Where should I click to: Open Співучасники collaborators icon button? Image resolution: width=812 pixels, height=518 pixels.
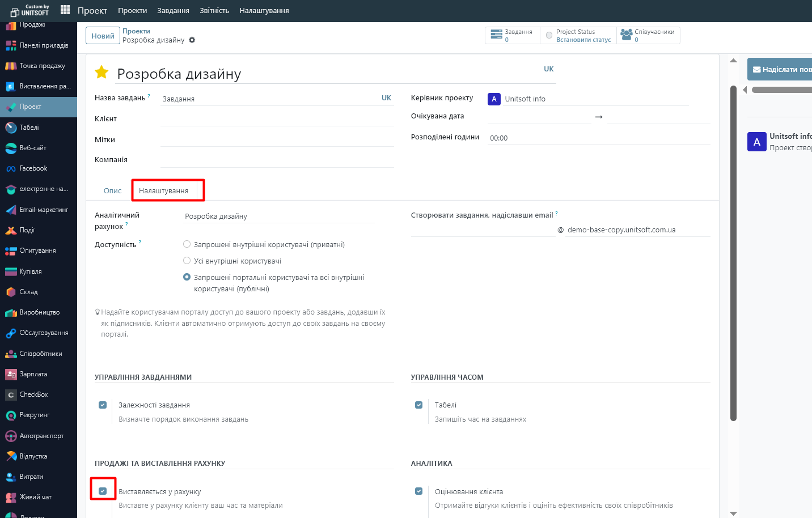[626, 35]
